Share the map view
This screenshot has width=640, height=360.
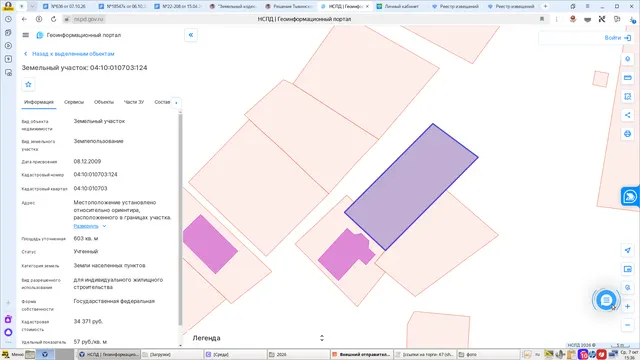coord(628,115)
